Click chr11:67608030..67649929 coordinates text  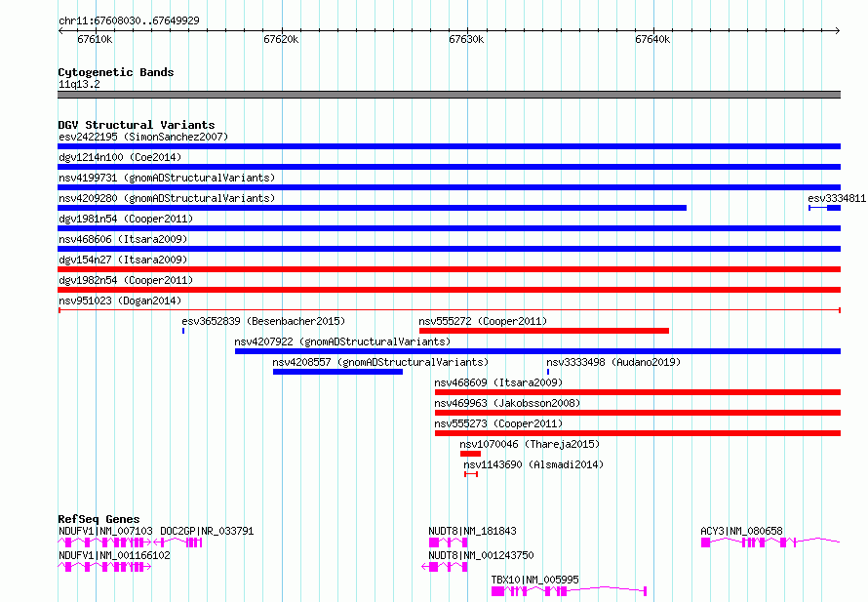click(x=129, y=21)
